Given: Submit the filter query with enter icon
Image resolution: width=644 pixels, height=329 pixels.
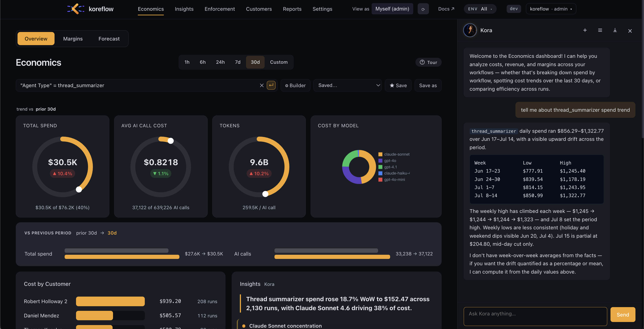Looking at the screenshot, I should (271, 85).
